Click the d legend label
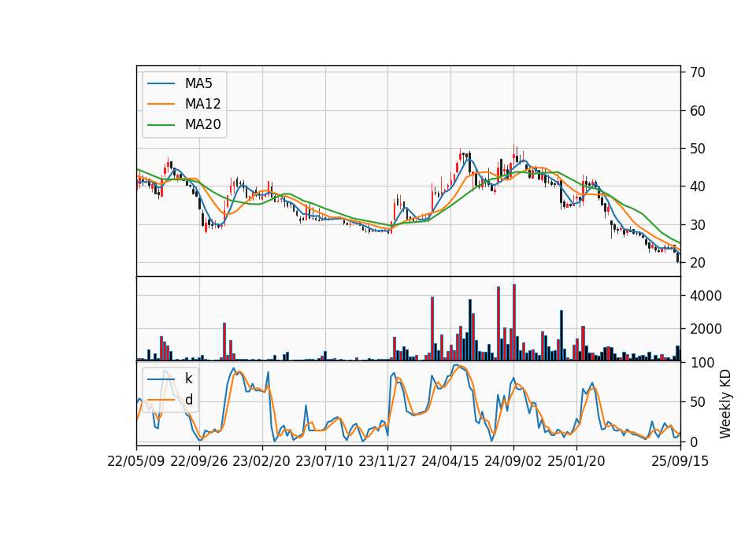This screenshot has height=543, width=756. 188,400
